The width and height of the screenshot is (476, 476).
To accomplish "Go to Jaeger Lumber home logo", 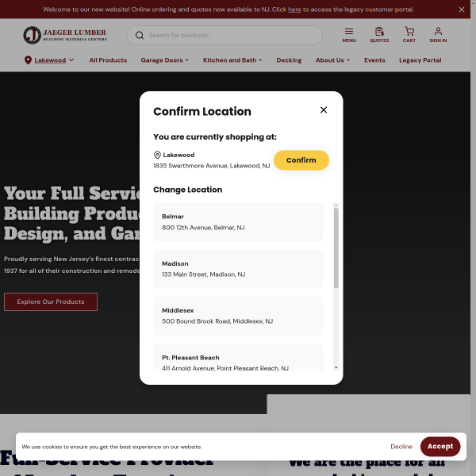I will coord(65,35).
